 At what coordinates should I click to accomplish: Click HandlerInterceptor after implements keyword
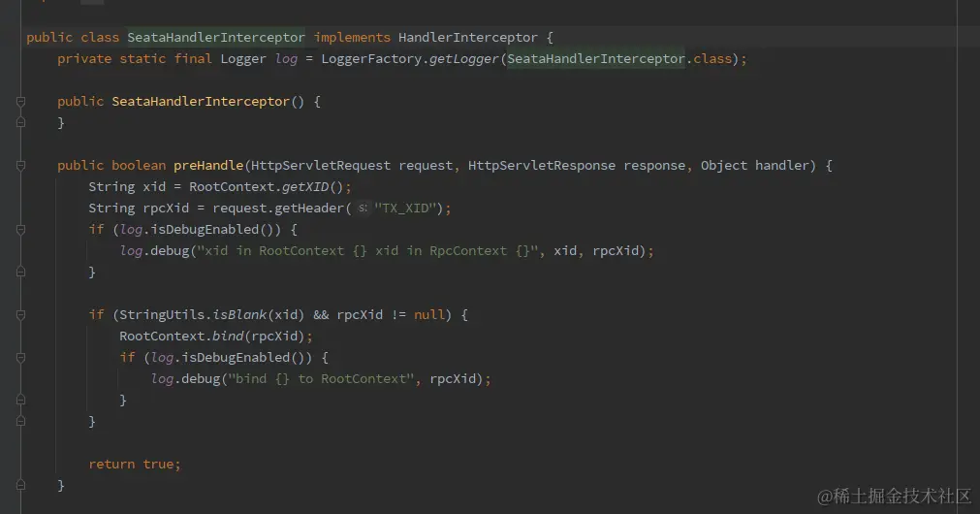[467, 38]
